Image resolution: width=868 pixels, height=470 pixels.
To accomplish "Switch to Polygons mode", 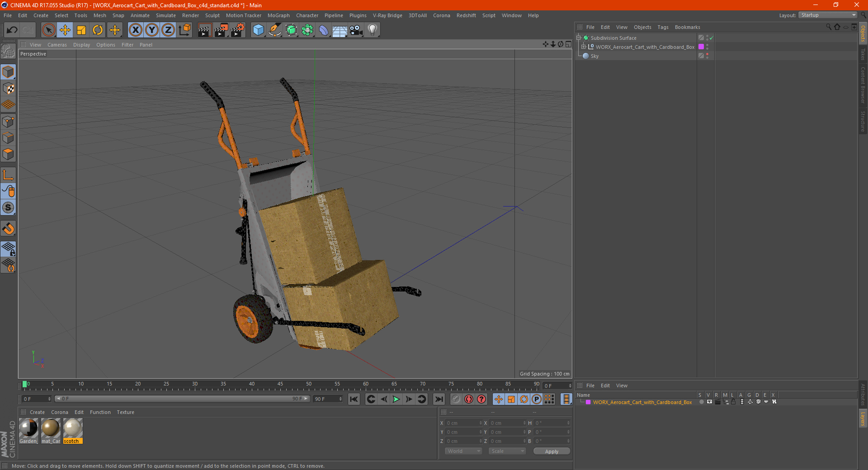I will tap(8, 154).
